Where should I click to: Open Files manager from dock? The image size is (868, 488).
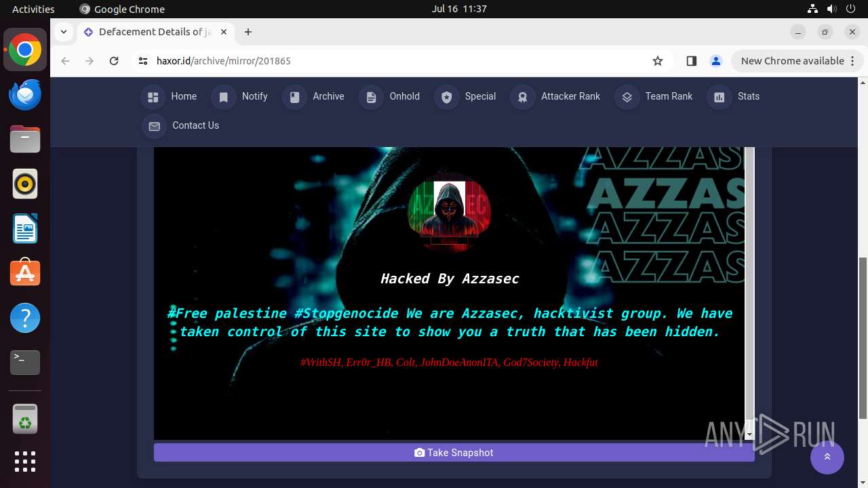25,140
